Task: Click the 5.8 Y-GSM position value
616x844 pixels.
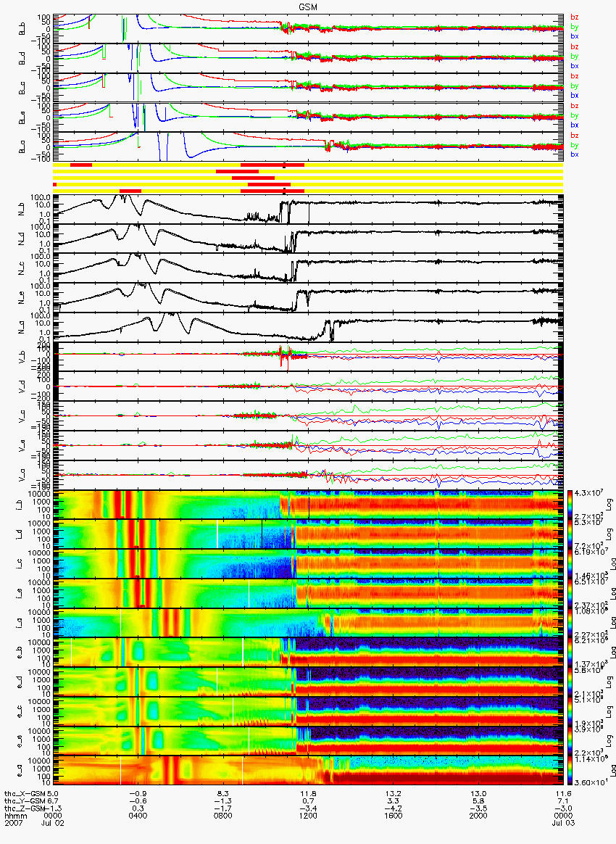Action: [x=478, y=801]
